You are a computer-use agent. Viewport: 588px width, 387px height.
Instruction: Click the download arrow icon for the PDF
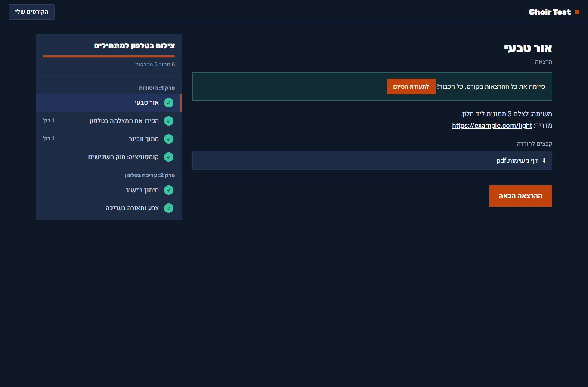pos(544,160)
